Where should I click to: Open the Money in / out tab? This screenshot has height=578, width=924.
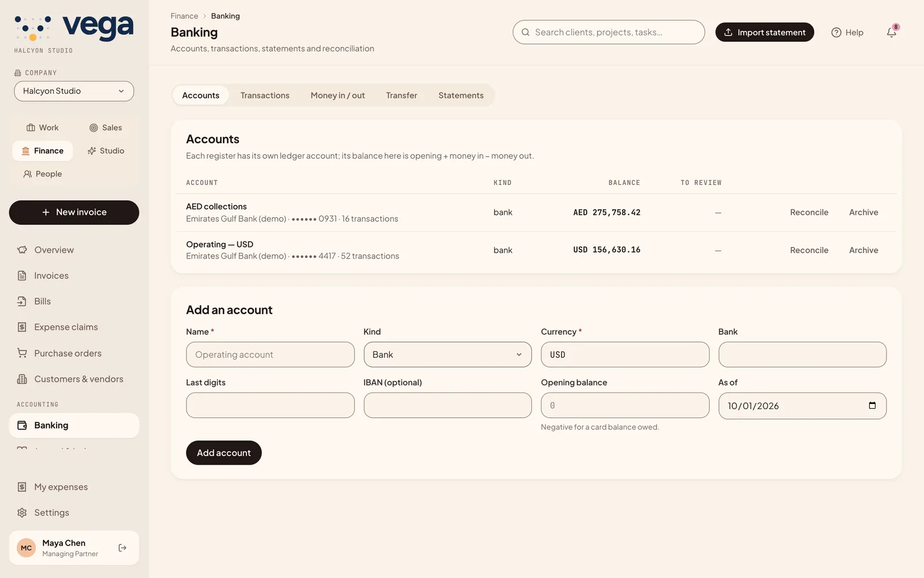(x=338, y=95)
